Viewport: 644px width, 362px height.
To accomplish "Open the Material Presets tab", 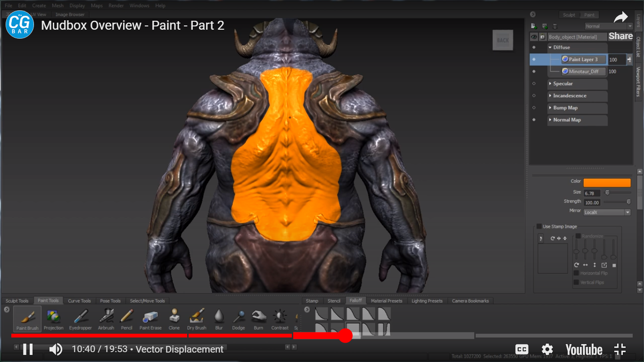I will click(387, 301).
